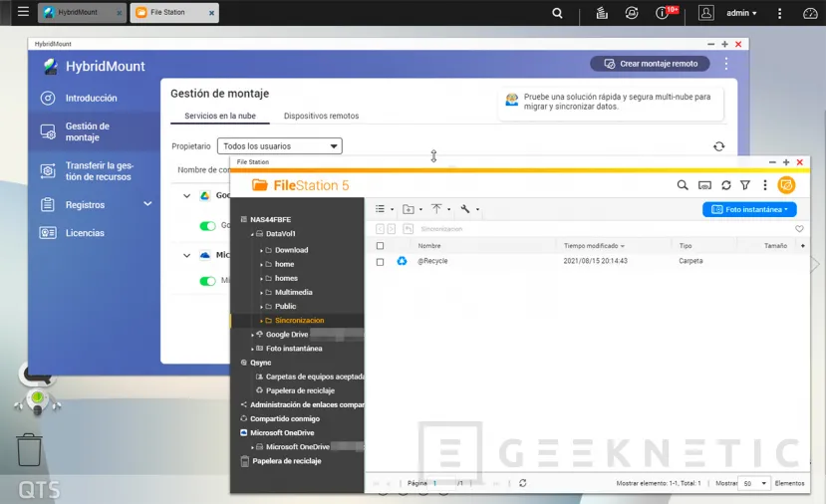The height and width of the screenshot is (504, 826).
Task: Select the Multimedia folder in tree
Action: click(293, 292)
